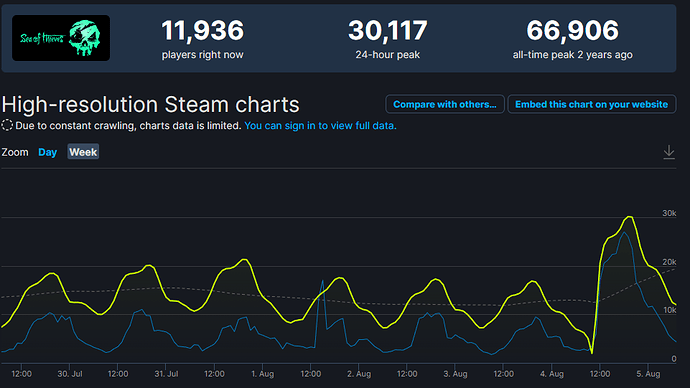
Task: Click the 3. Aug x-axis label
Action: tap(455, 374)
